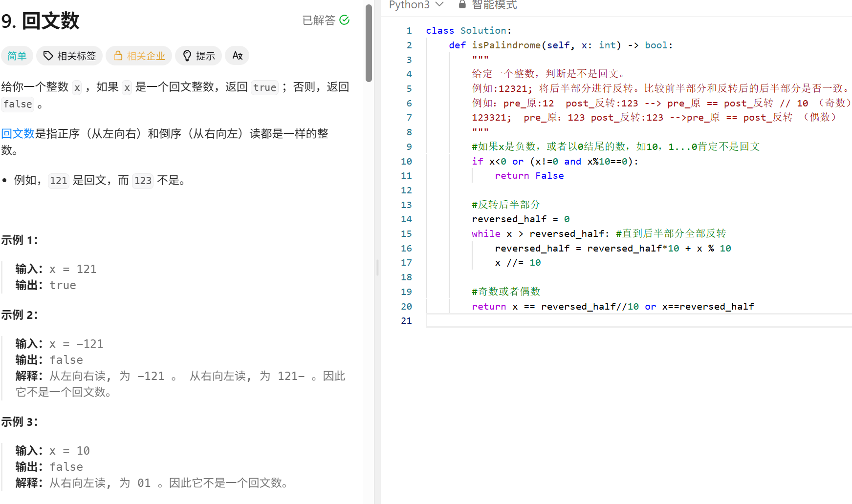Click the 'class Solution:' code line

468,31
